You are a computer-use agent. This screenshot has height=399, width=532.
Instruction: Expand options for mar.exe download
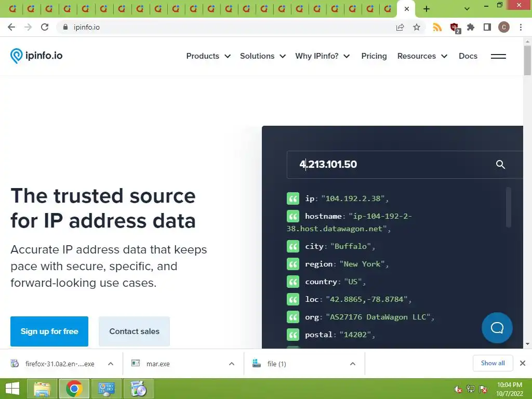232,364
